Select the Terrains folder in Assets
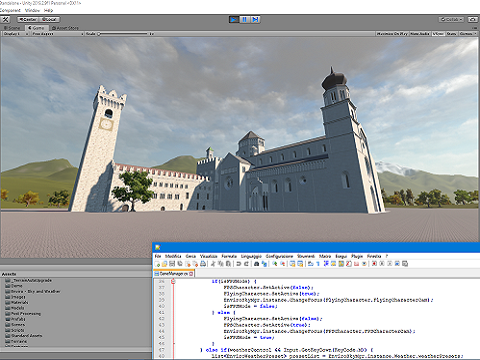 [16, 341]
